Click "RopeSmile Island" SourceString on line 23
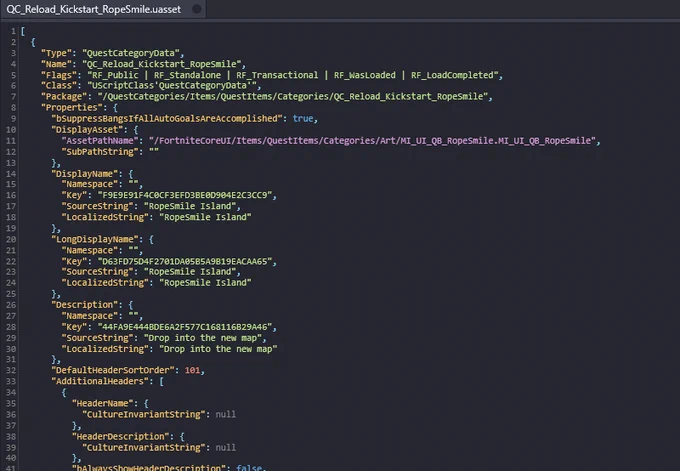The height and width of the screenshot is (471, 680). (190, 272)
